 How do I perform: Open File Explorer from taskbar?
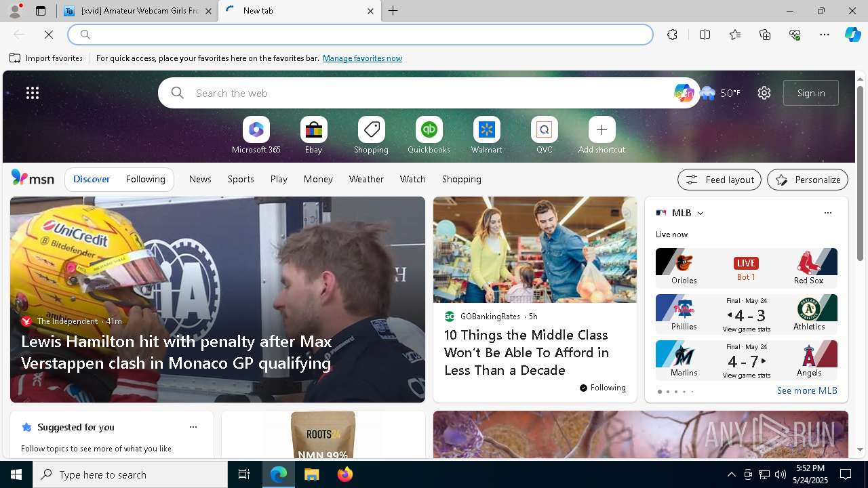pos(312,474)
